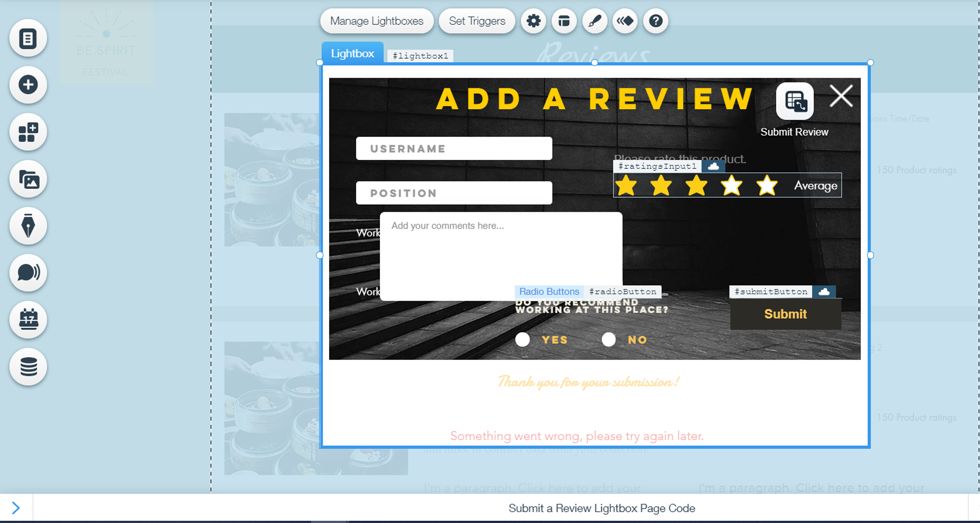Open the Blog pen nib icon
980x523 pixels.
(x=28, y=226)
